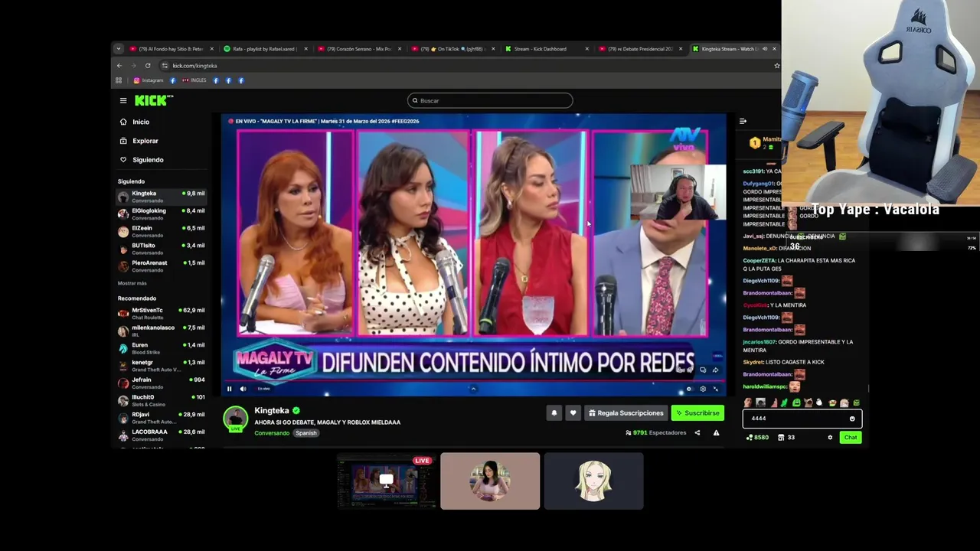Open the Conversando category link

272,433
